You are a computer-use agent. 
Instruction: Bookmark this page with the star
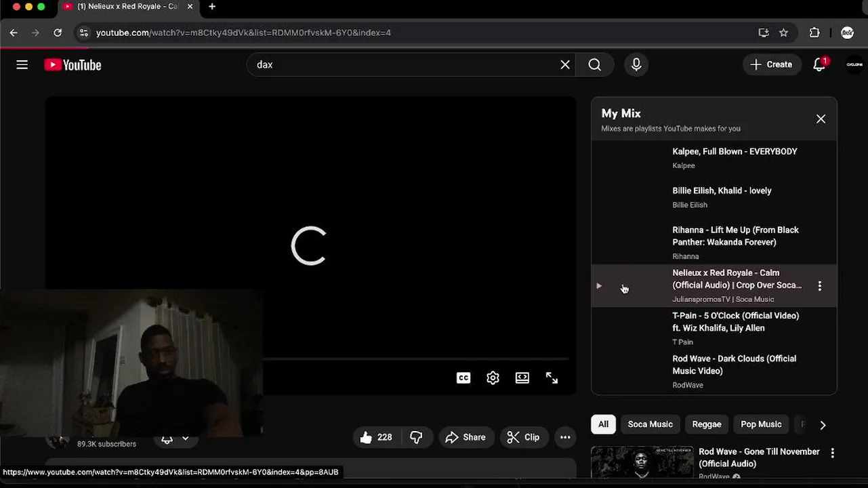click(784, 33)
